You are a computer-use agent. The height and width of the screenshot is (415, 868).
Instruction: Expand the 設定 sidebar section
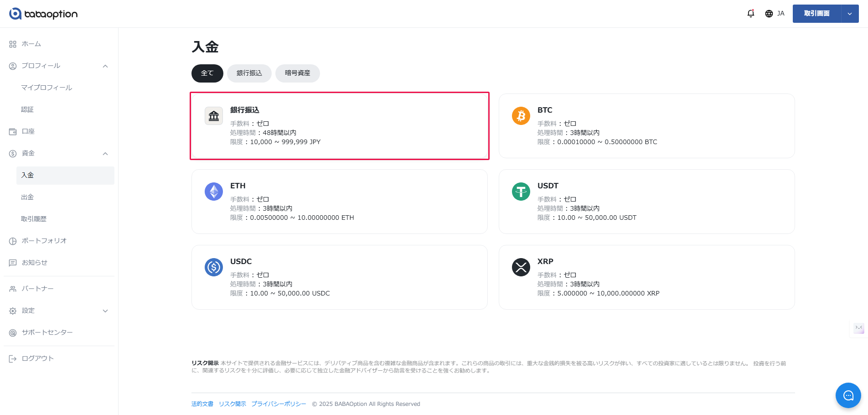(105, 311)
